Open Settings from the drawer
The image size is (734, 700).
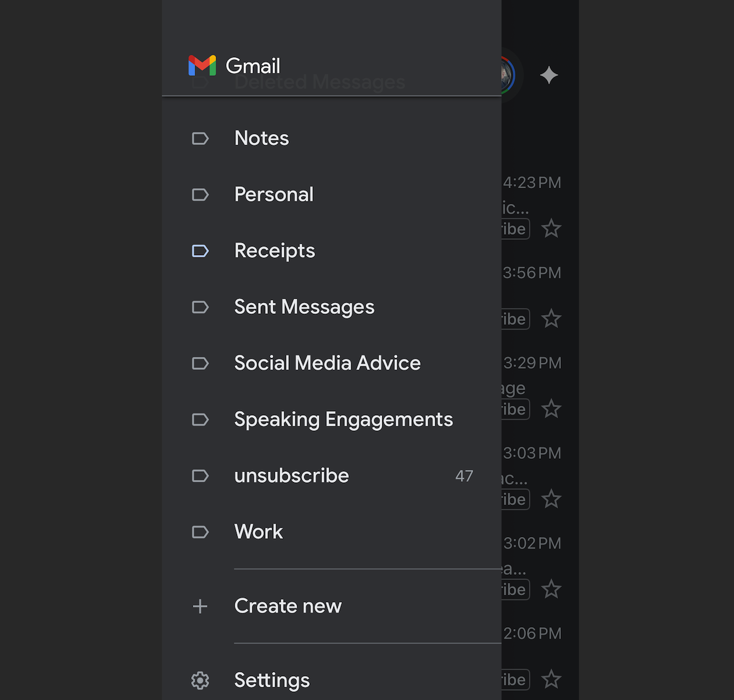click(272, 680)
